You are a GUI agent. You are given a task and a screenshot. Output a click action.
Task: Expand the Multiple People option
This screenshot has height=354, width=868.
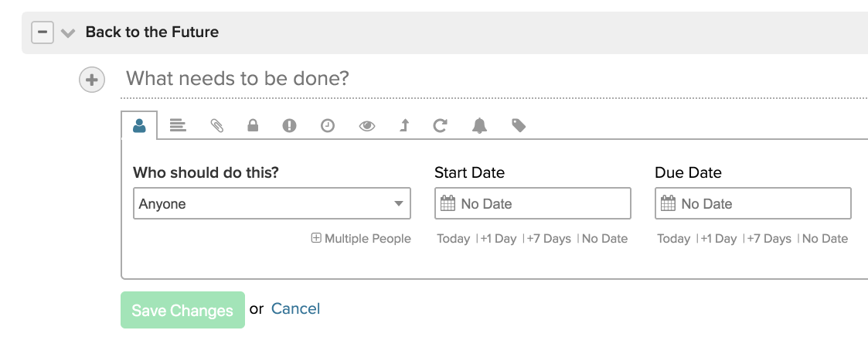[361, 238]
